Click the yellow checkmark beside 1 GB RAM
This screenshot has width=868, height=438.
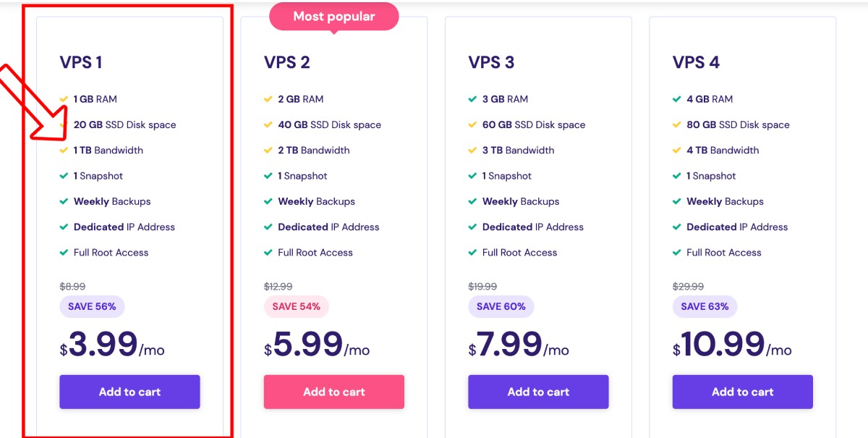(x=64, y=98)
